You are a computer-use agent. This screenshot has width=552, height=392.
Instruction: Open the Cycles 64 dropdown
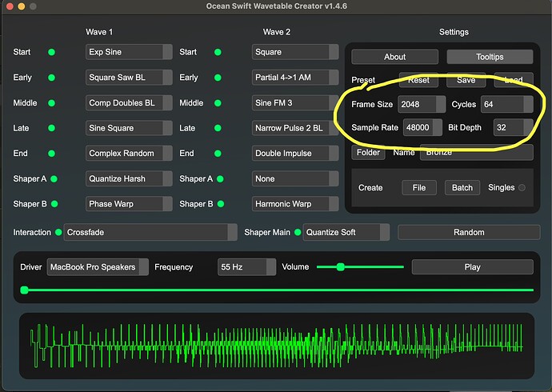pyautogui.click(x=507, y=104)
